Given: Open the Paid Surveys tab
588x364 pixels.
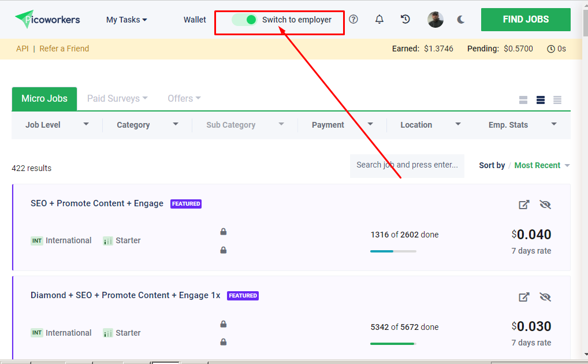Looking at the screenshot, I should pyautogui.click(x=117, y=98).
